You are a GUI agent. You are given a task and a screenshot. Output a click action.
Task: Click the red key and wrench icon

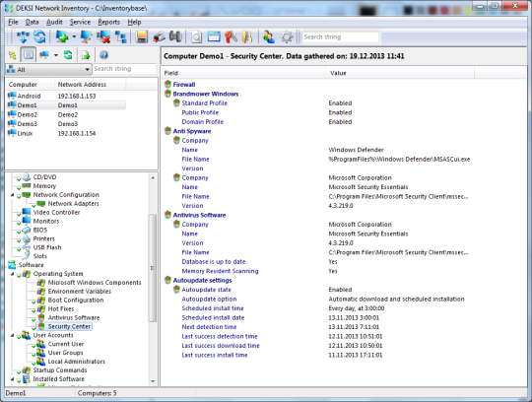pyautogui.click(x=232, y=36)
